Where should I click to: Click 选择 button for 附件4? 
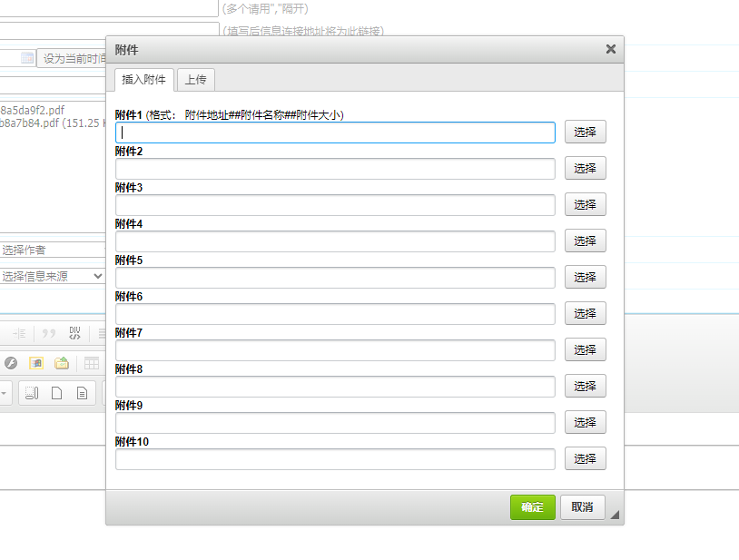pyautogui.click(x=586, y=241)
